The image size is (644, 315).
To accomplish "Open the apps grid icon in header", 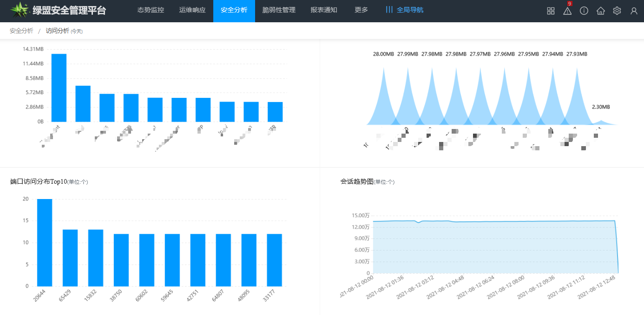I will (551, 11).
